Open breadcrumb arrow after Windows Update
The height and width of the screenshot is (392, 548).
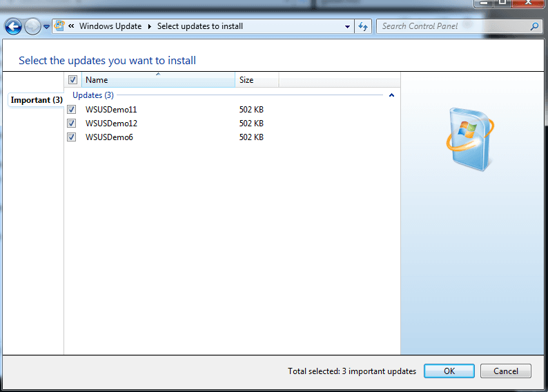point(150,26)
